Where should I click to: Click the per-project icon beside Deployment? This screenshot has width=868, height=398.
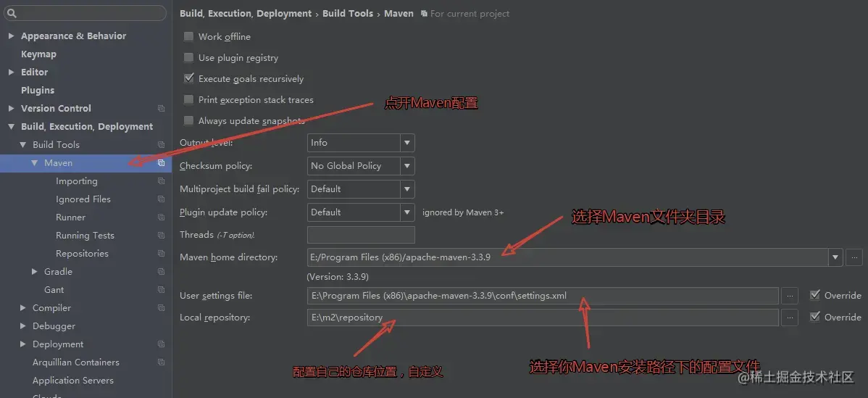click(x=161, y=344)
